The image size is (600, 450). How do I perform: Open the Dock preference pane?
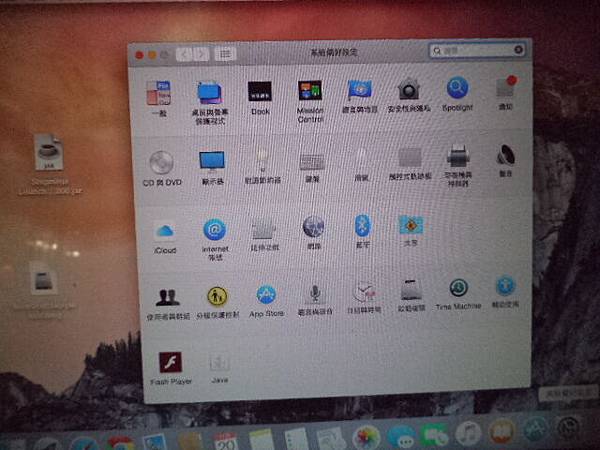[x=260, y=91]
